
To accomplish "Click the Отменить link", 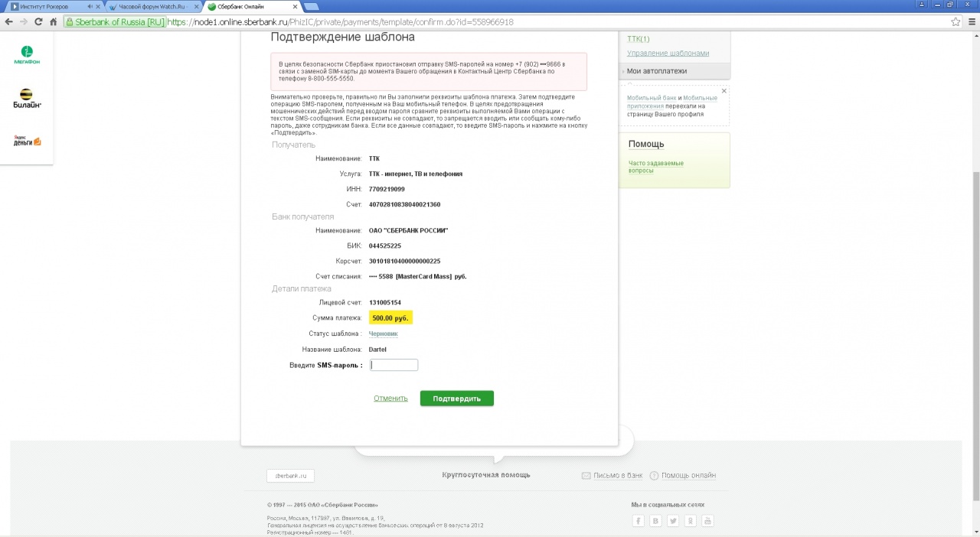I will point(390,399).
